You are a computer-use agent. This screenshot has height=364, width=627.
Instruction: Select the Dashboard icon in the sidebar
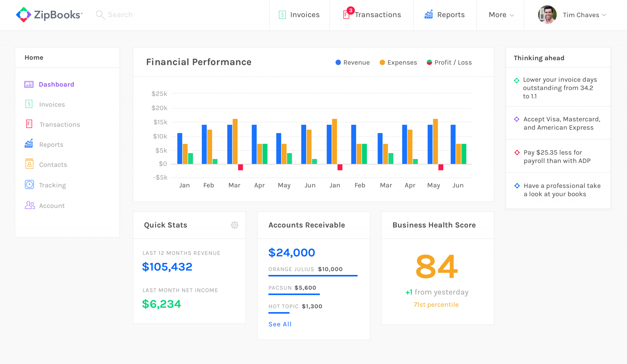(28, 84)
